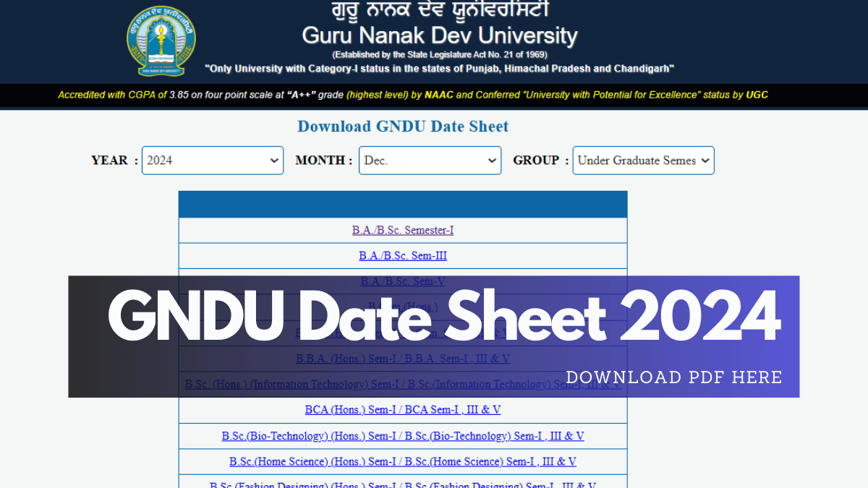Open the GROUP dropdown showing Under Graduate

[643, 160]
